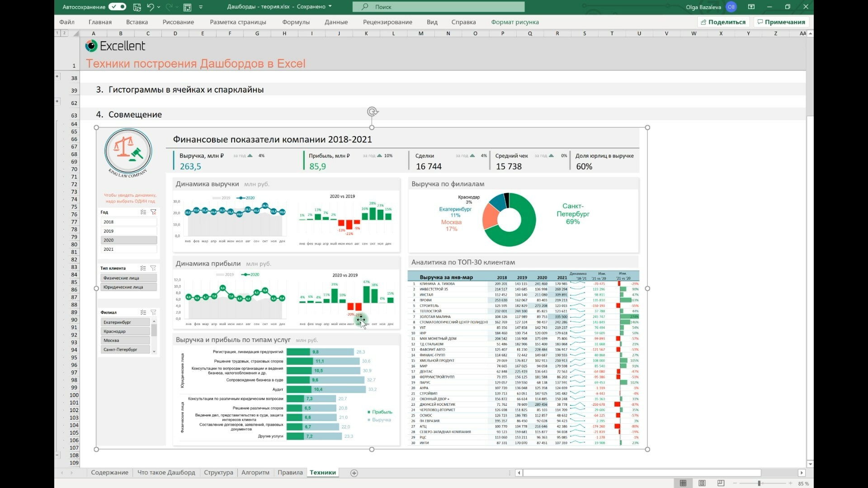Enable multi-select on Тип клиента slicer
The width and height of the screenshot is (868, 488).
[143, 268]
